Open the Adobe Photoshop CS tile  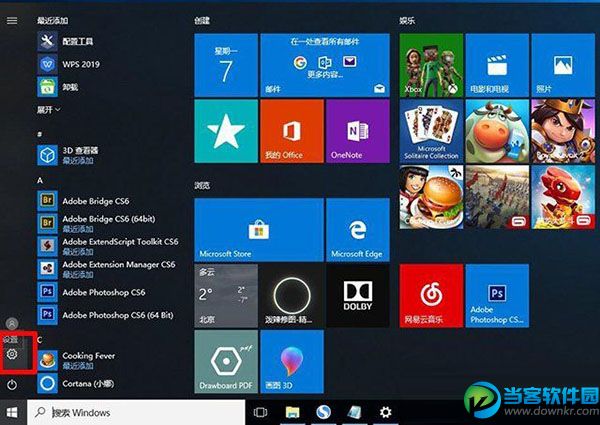pyautogui.click(x=497, y=296)
